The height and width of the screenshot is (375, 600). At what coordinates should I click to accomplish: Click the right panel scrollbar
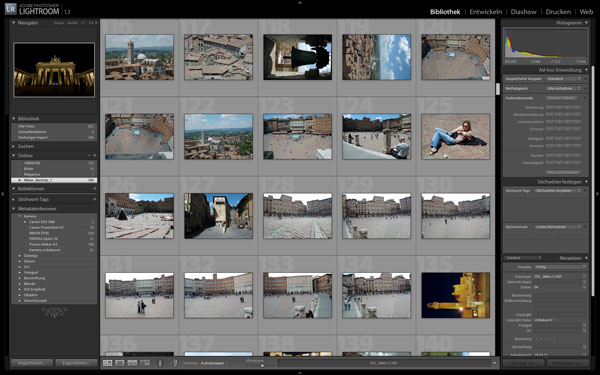pos(593,180)
